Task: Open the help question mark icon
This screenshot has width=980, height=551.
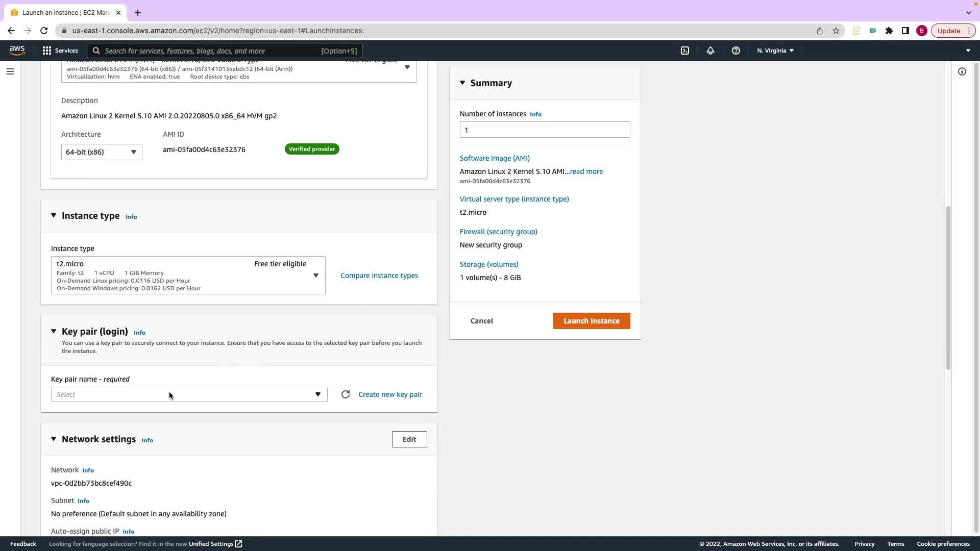Action: (x=736, y=51)
